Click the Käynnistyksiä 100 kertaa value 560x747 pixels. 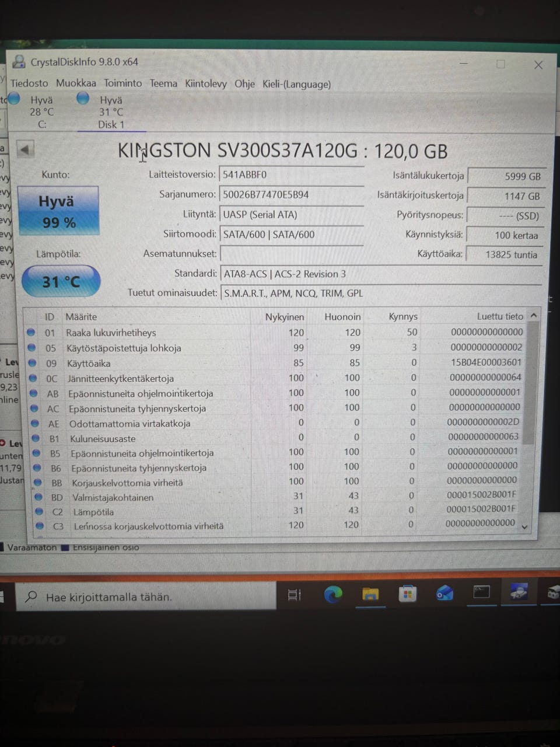[x=506, y=235]
